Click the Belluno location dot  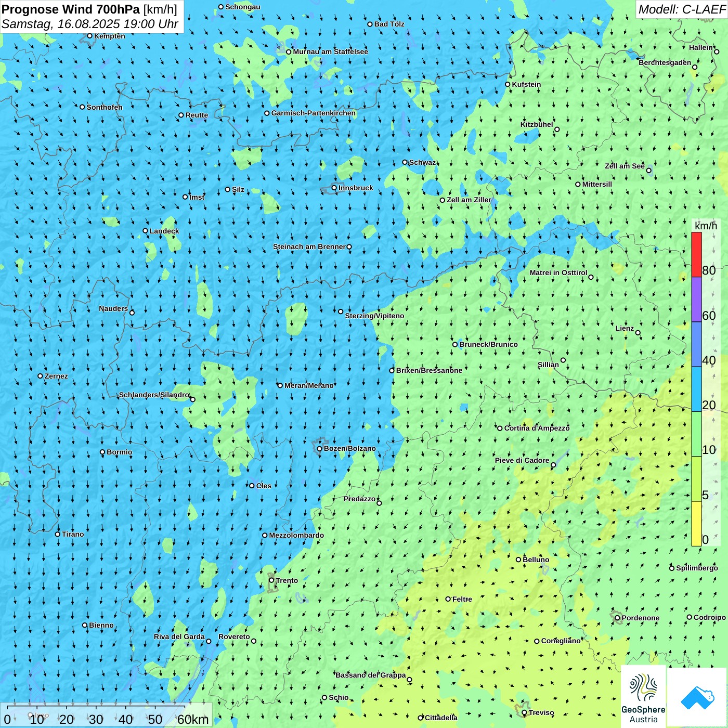pyautogui.click(x=518, y=560)
